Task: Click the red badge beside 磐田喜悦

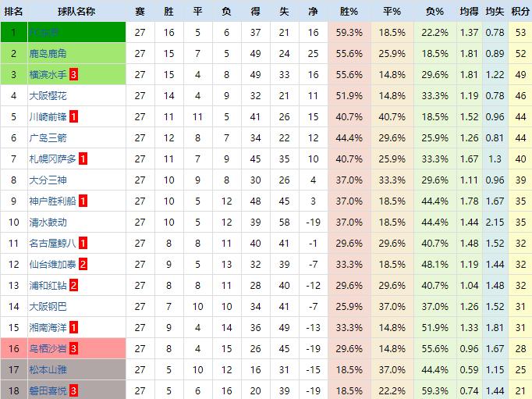Action: point(73,390)
